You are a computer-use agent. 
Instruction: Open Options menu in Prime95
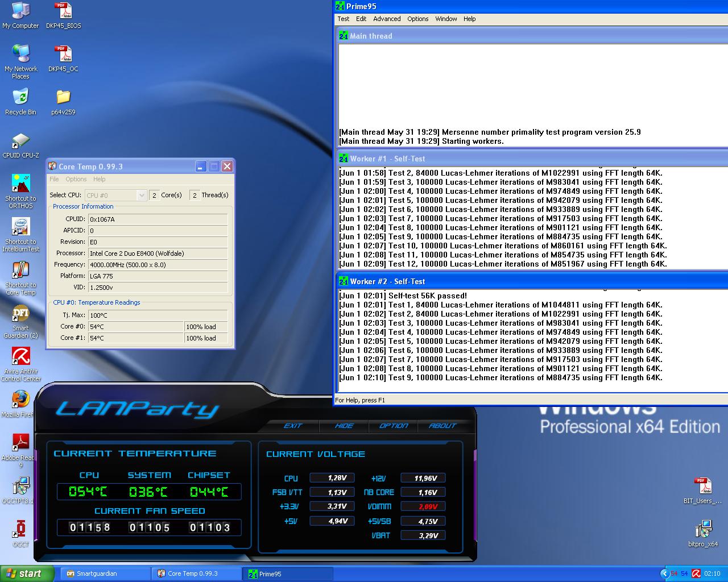pyautogui.click(x=417, y=19)
